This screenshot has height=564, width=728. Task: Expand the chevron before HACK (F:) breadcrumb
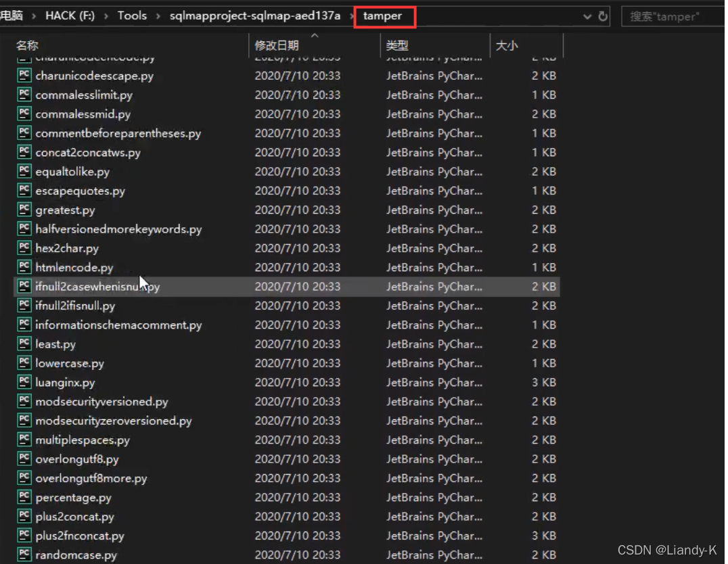coord(34,16)
